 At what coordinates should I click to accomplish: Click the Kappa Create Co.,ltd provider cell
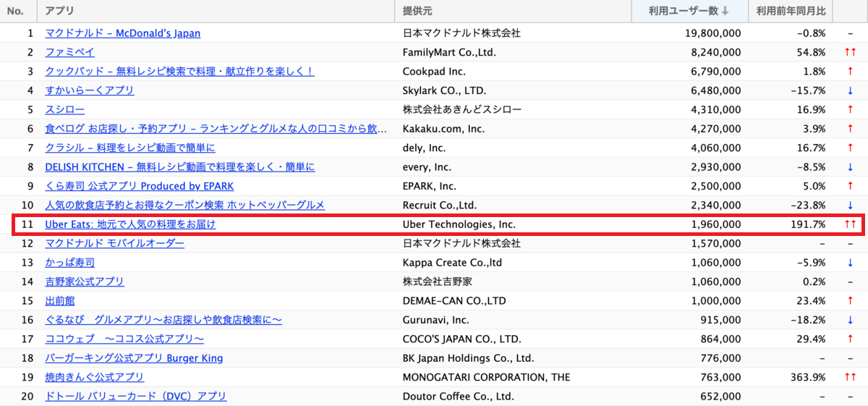[452, 263]
